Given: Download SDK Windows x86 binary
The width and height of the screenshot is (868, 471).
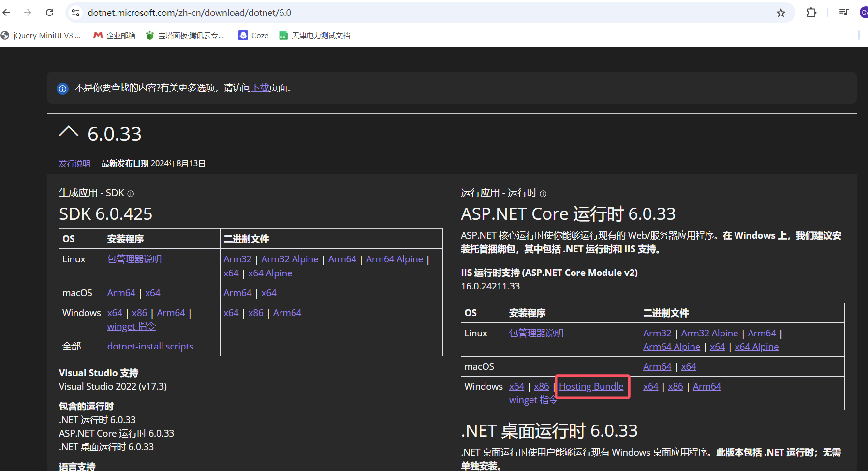Looking at the screenshot, I should [x=256, y=313].
